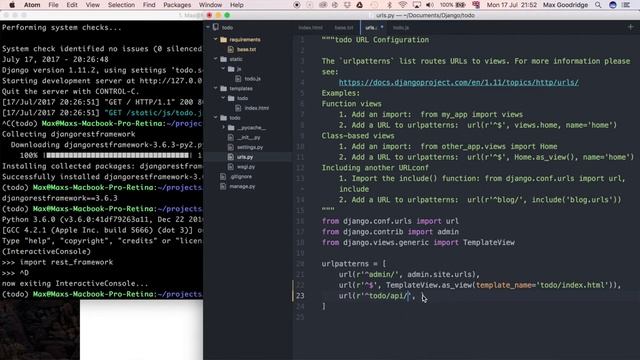Collapse the templates folder
The height and width of the screenshot is (360, 640).
point(216,89)
